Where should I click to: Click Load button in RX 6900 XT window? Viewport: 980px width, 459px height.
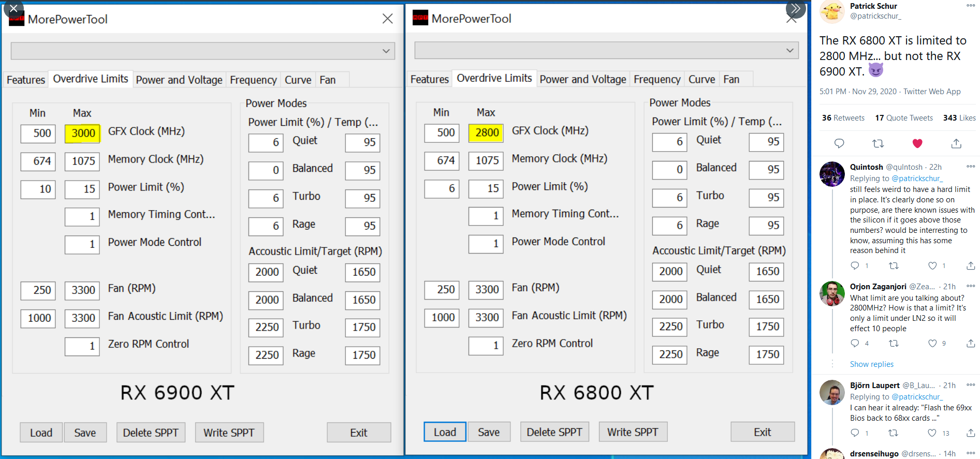tap(41, 433)
